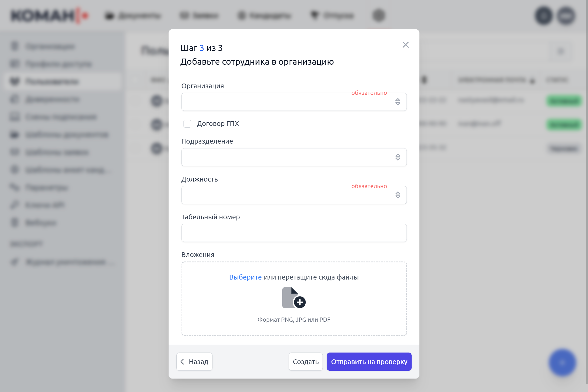
Task: Open the Документы section in top navigation
Action: pyautogui.click(x=133, y=15)
